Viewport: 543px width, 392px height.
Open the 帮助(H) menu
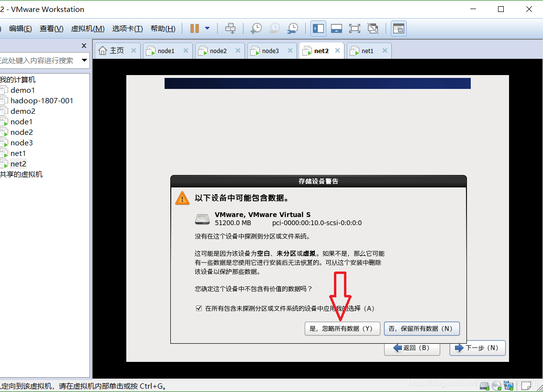coord(163,29)
